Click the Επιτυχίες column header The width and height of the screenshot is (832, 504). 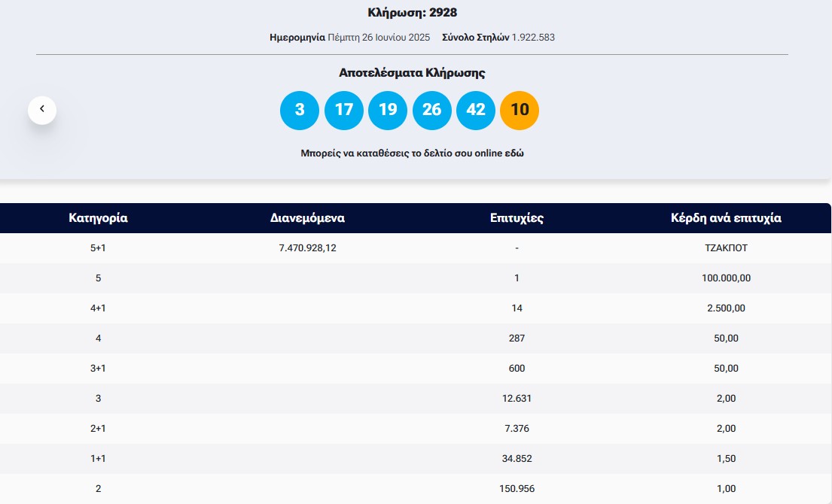click(x=517, y=218)
